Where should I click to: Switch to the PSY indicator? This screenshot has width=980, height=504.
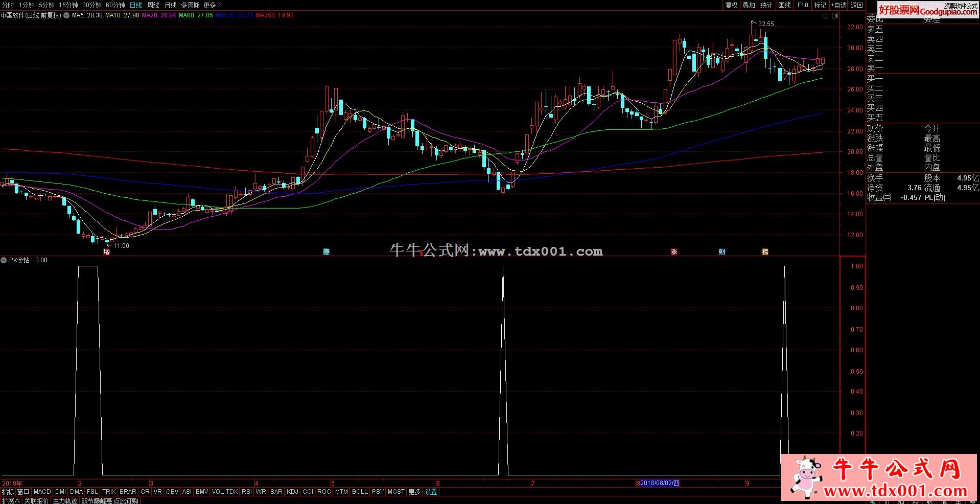coord(378,492)
